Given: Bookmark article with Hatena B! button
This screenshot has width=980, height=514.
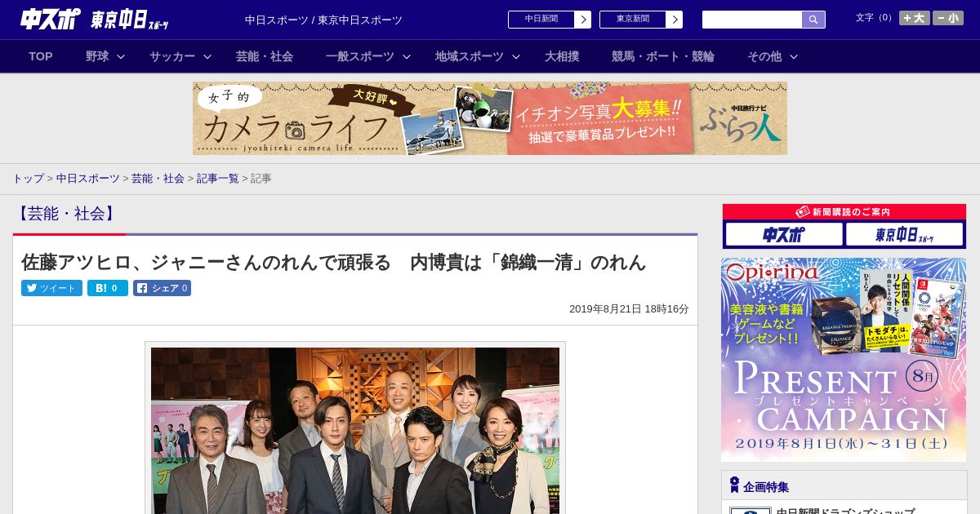Looking at the screenshot, I should (x=108, y=288).
